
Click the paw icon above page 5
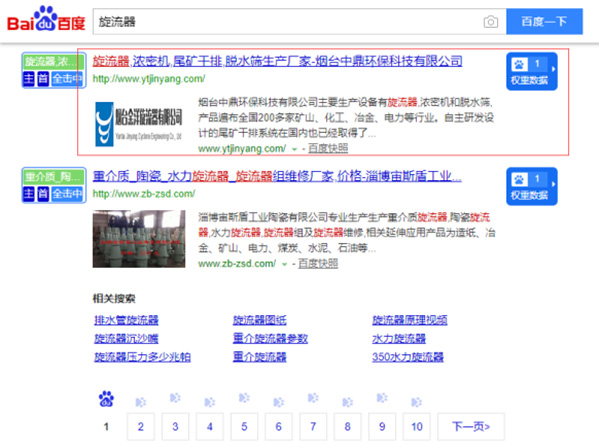244,398
